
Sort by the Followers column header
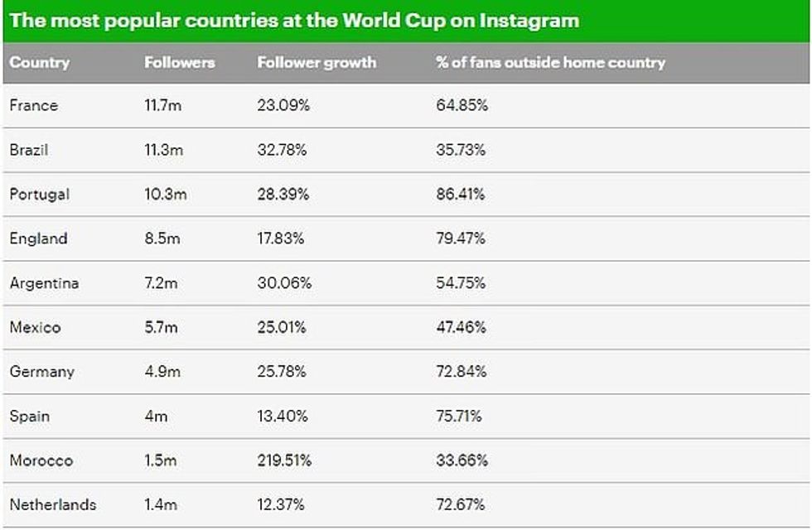pos(179,63)
